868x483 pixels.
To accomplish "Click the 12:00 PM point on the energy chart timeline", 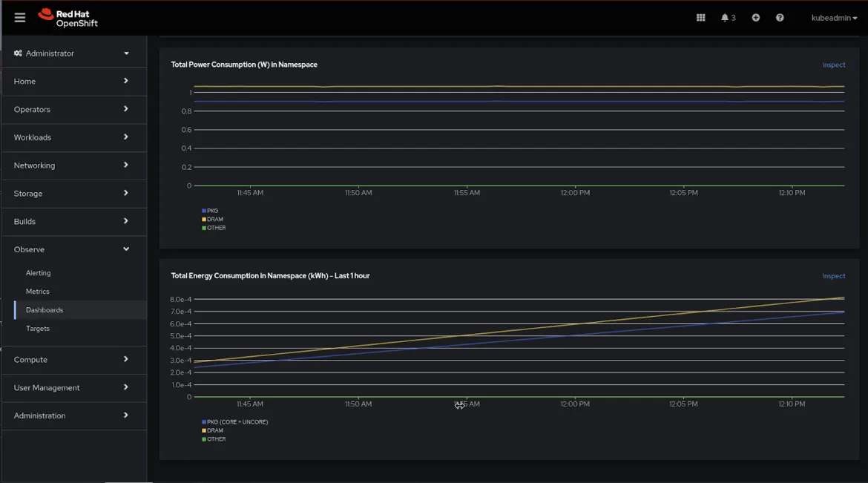I will click(575, 404).
